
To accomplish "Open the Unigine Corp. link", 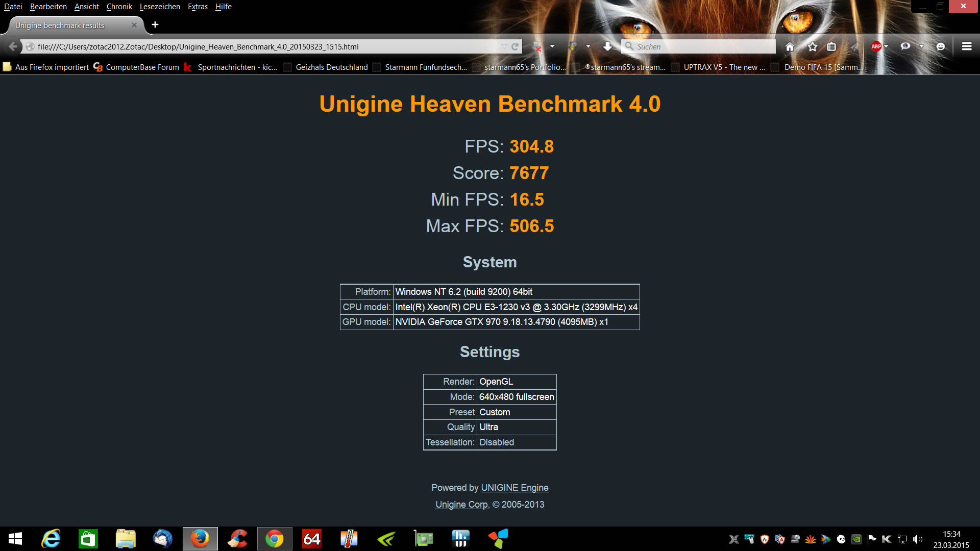I will (462, 505).
